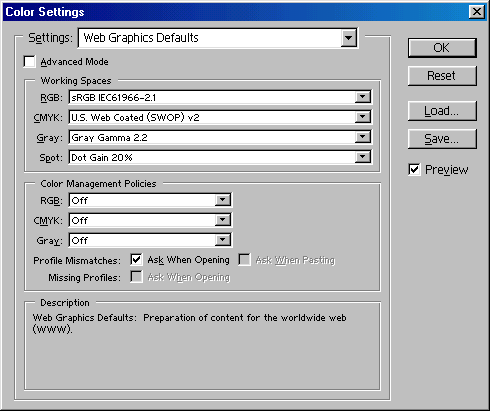Toggle Missing Profiles Ask When Opening checkbox
This screenshot has height=411, width=490.
click(x=136, y=277)
